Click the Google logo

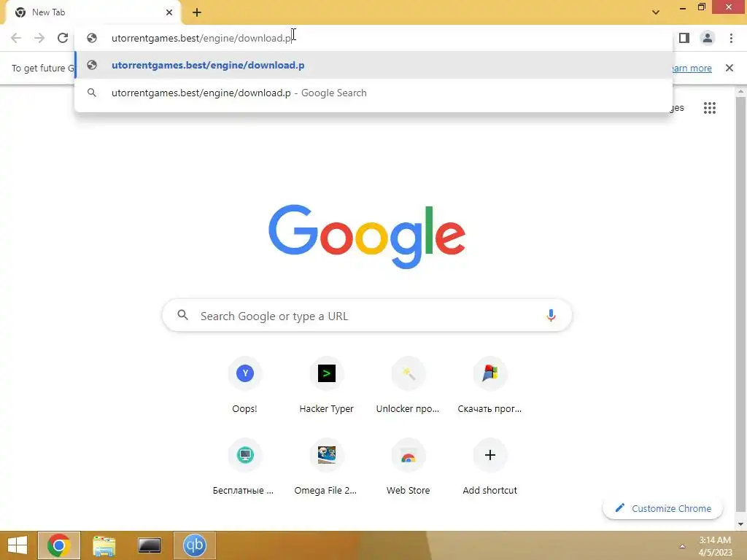click(x=367, y=237)
